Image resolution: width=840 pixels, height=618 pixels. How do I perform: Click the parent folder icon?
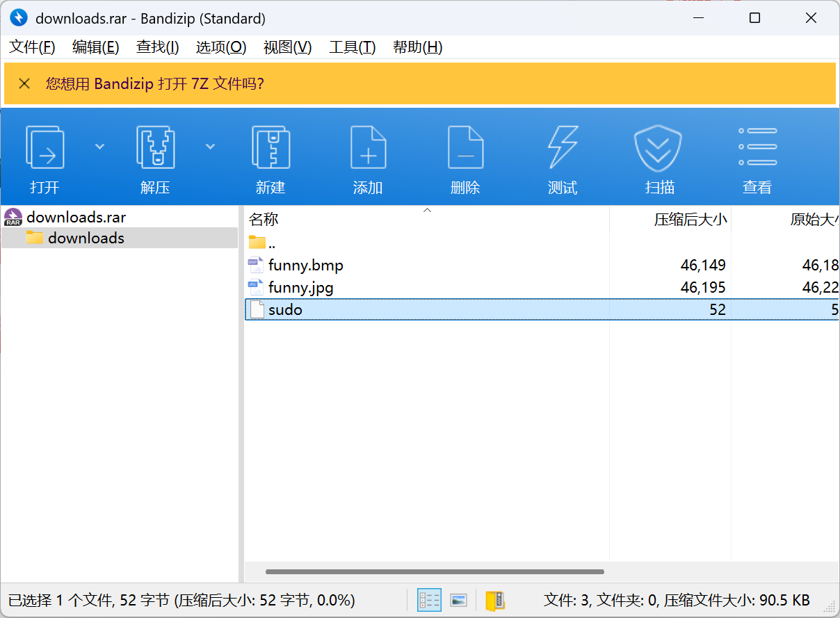pos(257,242)
